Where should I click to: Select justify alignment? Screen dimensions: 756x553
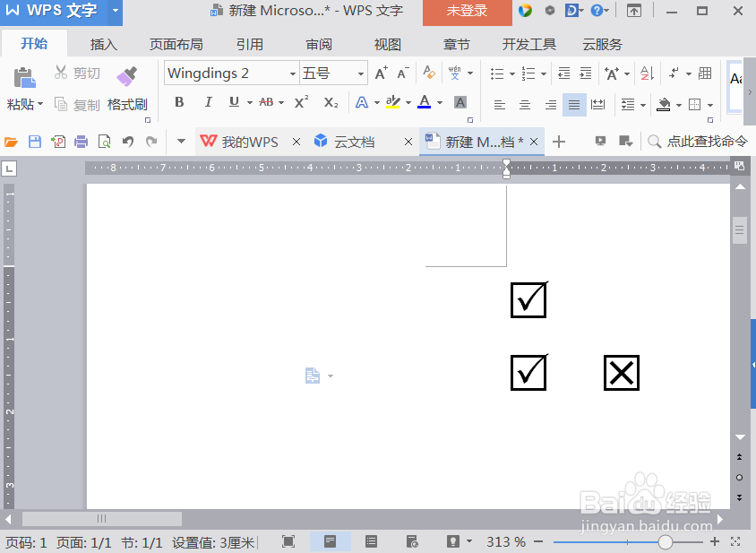click(x=574, y=104)
